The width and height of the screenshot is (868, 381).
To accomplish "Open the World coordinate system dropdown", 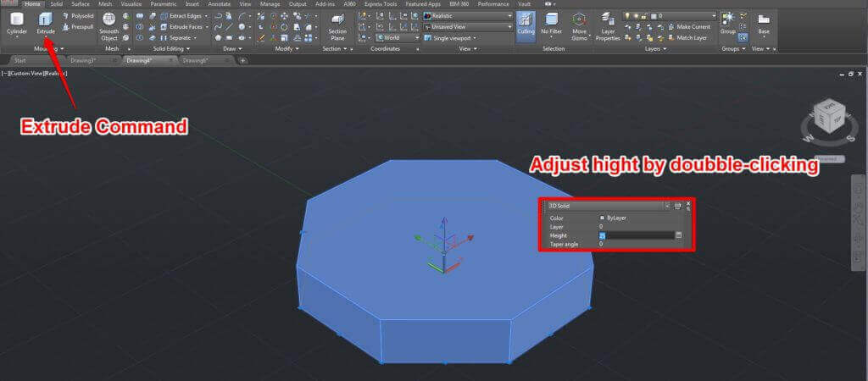I will [398, 37].
